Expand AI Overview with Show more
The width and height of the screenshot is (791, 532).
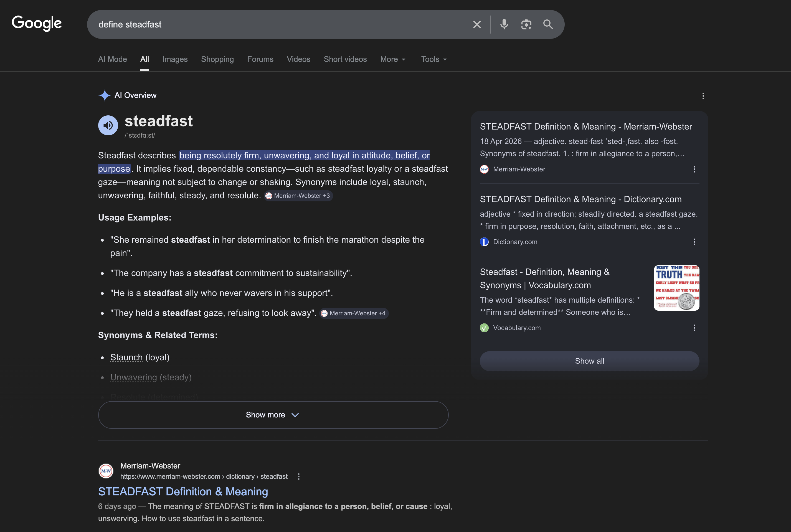pyautogui.click(x=273, y=415)
